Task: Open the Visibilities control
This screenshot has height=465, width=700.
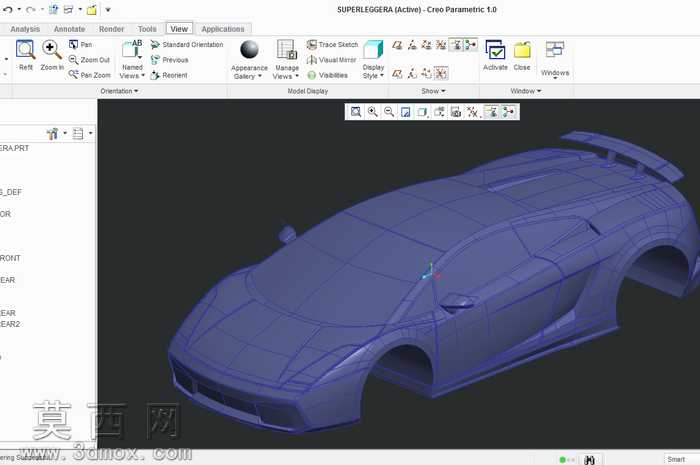Action: 327,75
